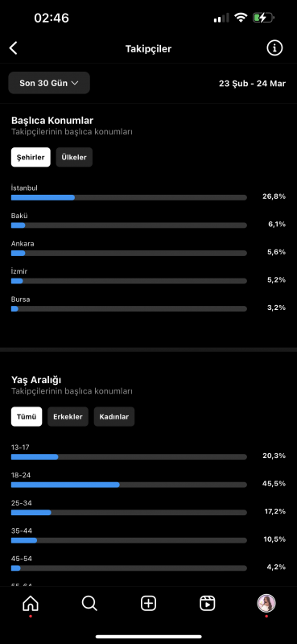Open the Reels icon
The height and width of the screenshot is (644, 297).
[x=208, y=603]
